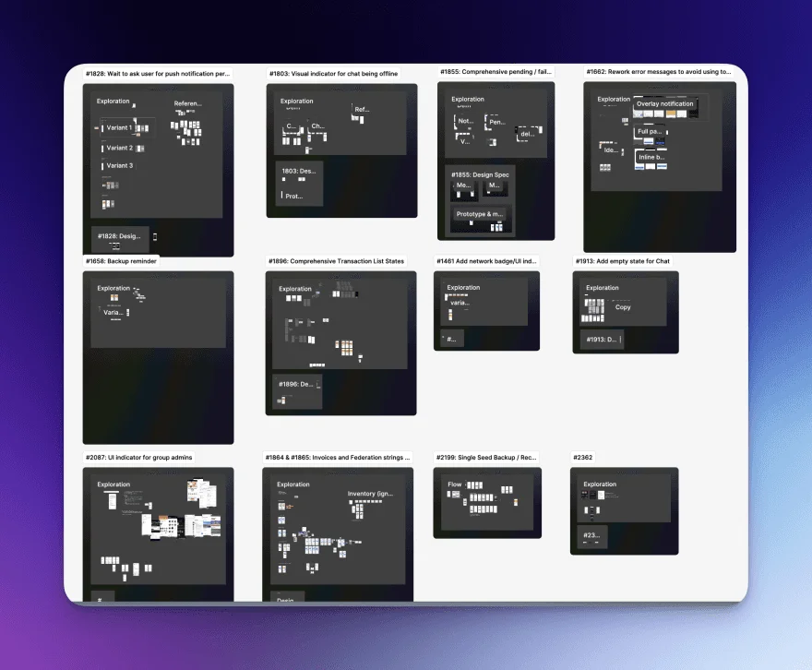Image resolution: width=812 pixels, height=670 pixels.
Task: Select the #2362 section label
Action: click(x=581, y=457)
